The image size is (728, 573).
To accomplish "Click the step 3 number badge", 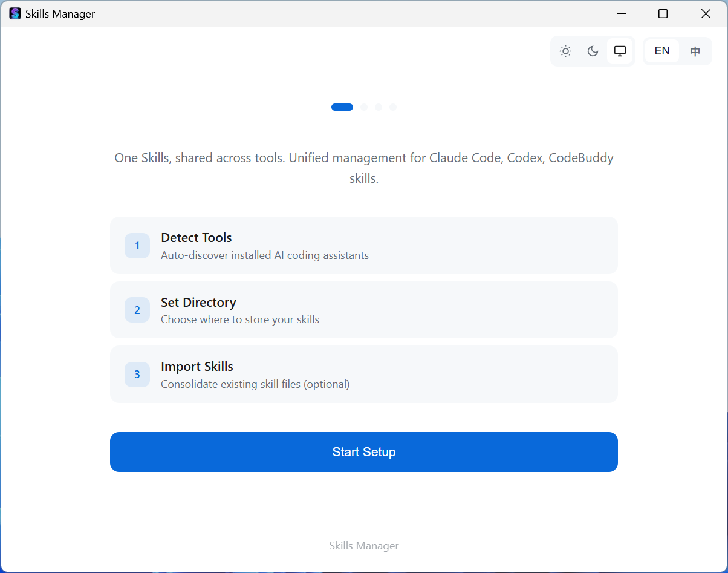I will tap(137, 375).
